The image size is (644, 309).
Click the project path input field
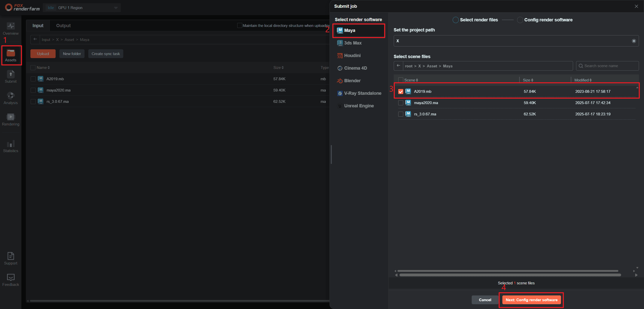click(x=516, y=41)
